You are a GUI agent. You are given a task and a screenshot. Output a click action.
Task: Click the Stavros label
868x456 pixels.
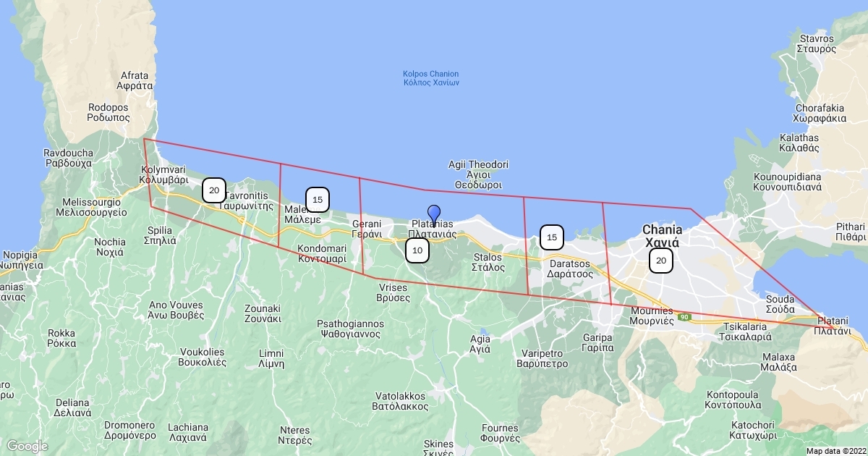[817, 44]
